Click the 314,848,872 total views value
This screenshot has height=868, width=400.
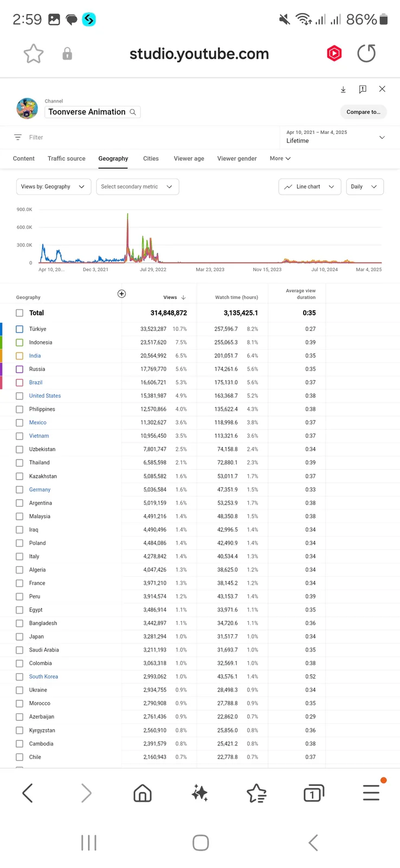[169, 313]
